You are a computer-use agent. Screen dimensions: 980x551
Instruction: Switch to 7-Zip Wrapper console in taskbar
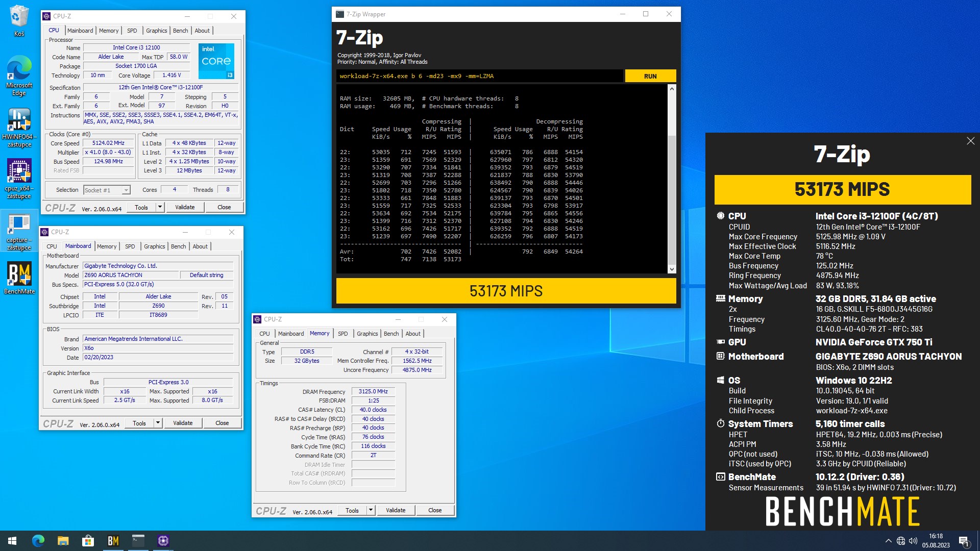click(138, 541)
